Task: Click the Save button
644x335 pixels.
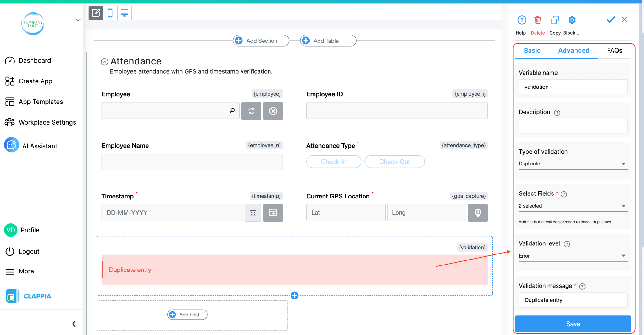Action: (573, 324)
